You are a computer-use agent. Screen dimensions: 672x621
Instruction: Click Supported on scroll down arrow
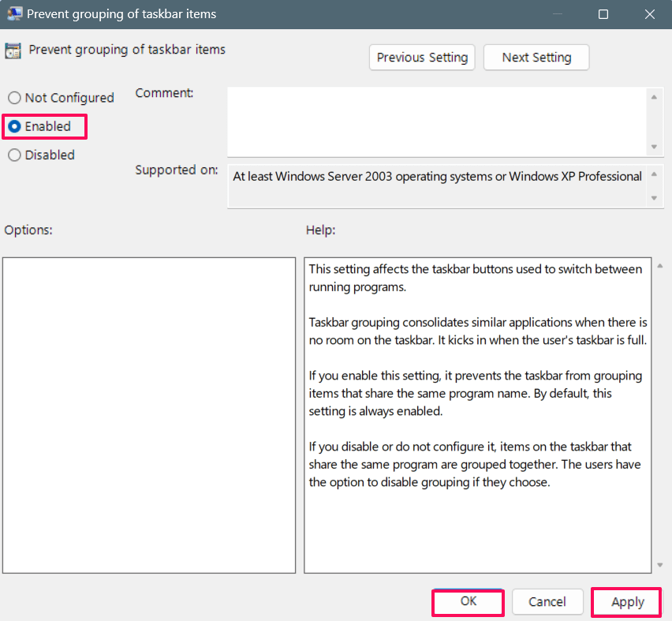click(654, 198)
